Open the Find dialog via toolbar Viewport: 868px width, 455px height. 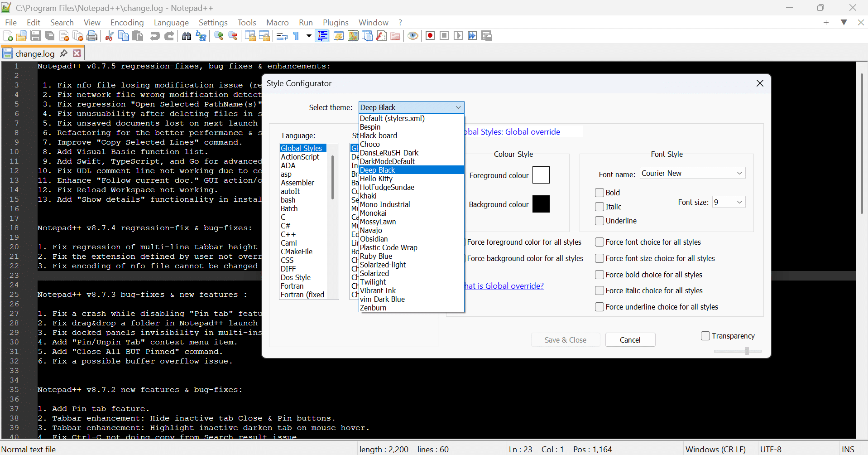tap(187, 35)
